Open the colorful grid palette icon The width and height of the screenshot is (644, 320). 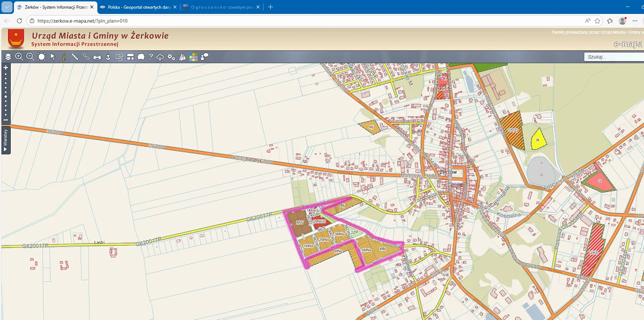click(x=193, y=57)
